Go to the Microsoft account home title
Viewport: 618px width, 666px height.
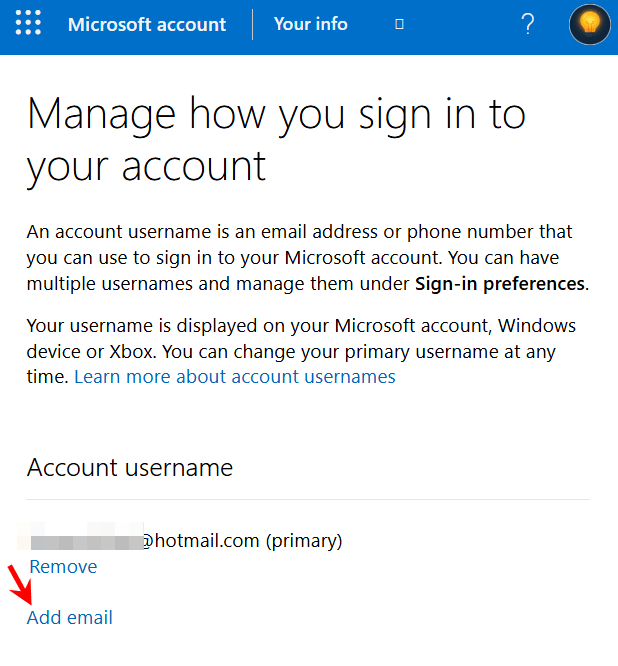pos(147,25)
